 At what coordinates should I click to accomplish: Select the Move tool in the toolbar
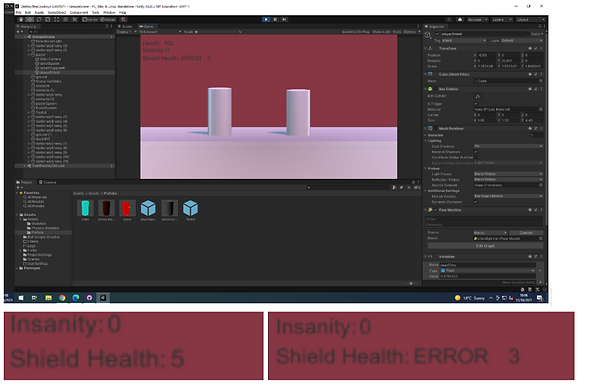pos(30,20)
